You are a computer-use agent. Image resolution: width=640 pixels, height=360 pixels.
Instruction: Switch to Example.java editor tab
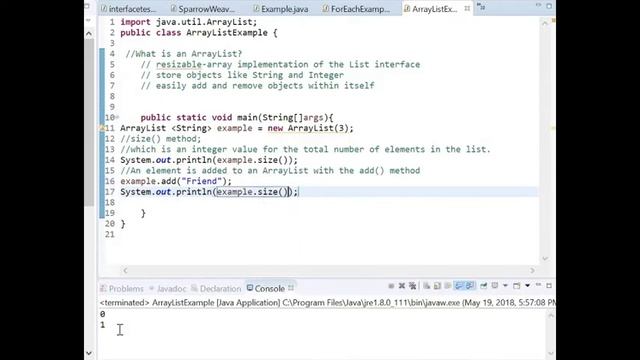(x=281, y=9)
